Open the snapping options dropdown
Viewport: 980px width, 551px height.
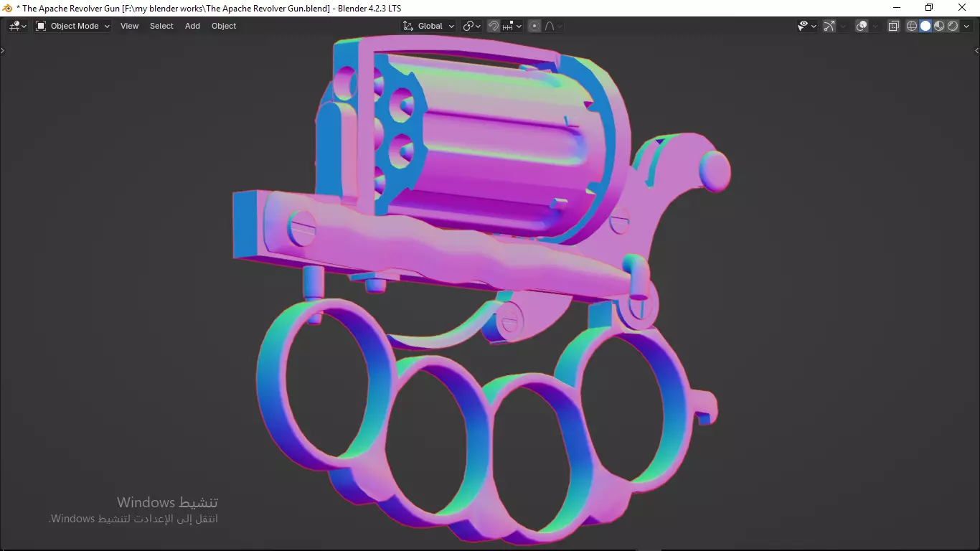(x=512, y=26)
